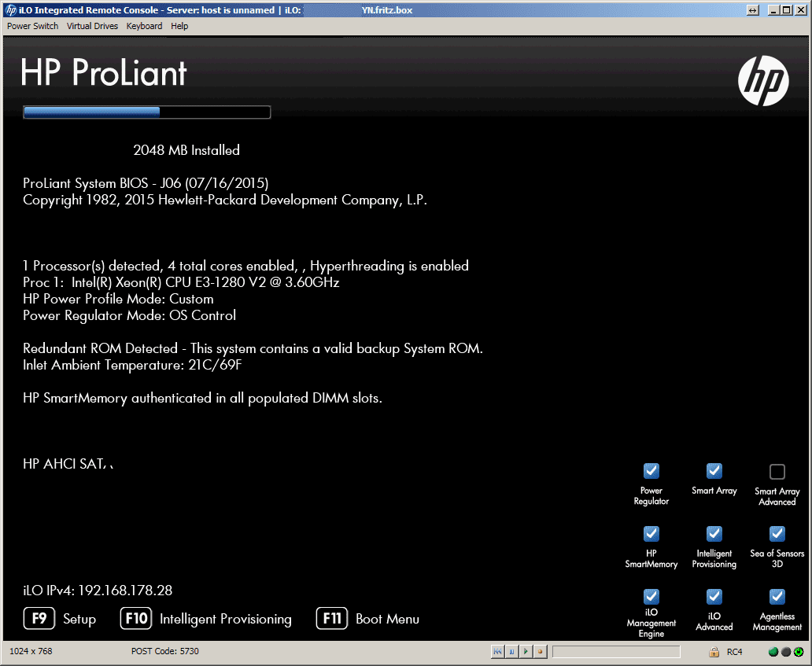Click the round HP logo in the console

point(763,81)
